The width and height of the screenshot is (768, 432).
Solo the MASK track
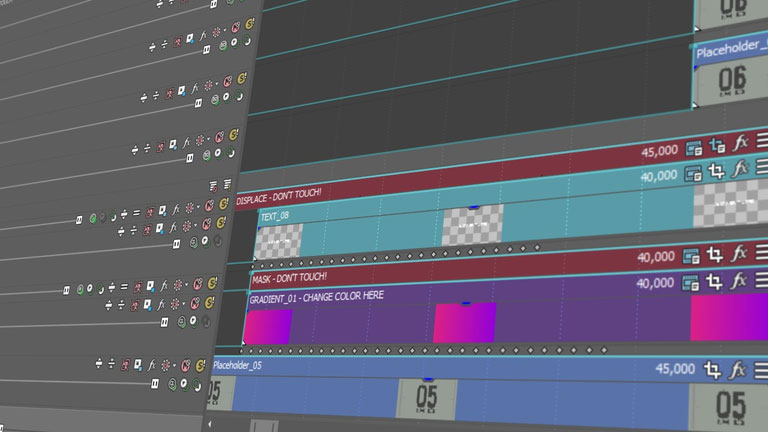click(x=212, y=283)
